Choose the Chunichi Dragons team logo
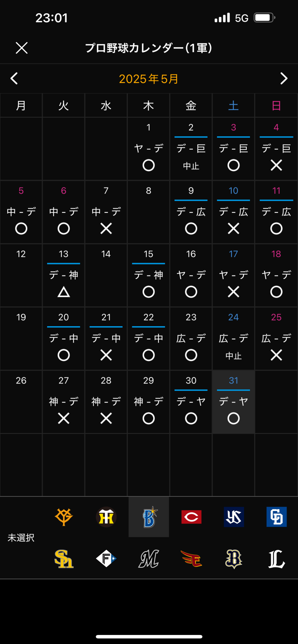Viewport: 298px width, 644px height. [x=276, y=517]
